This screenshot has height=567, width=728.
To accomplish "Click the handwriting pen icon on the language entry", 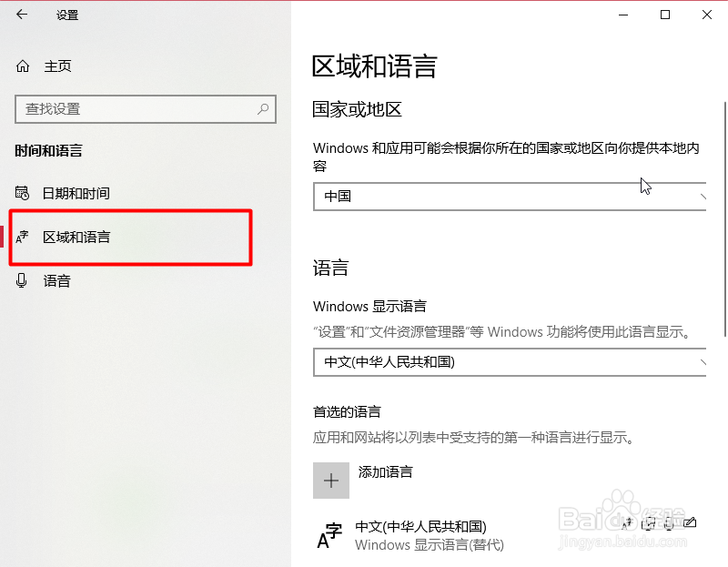I will tap(690, 521).
